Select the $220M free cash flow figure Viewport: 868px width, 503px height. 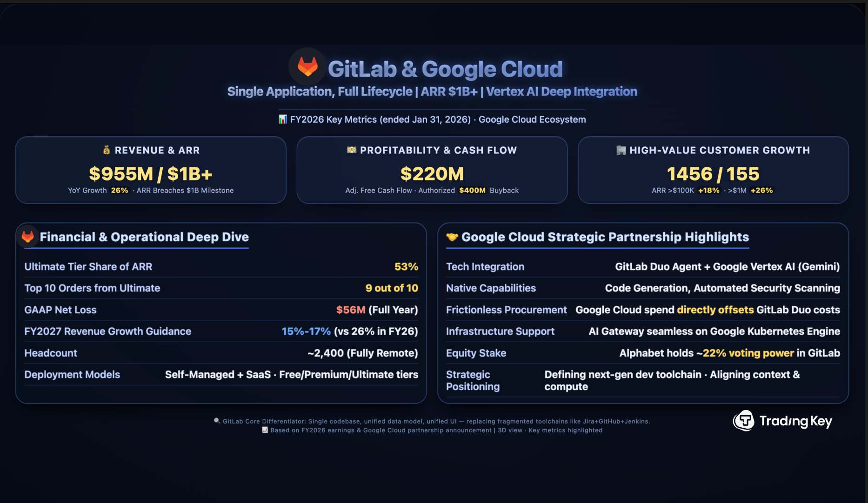(432, 174)
